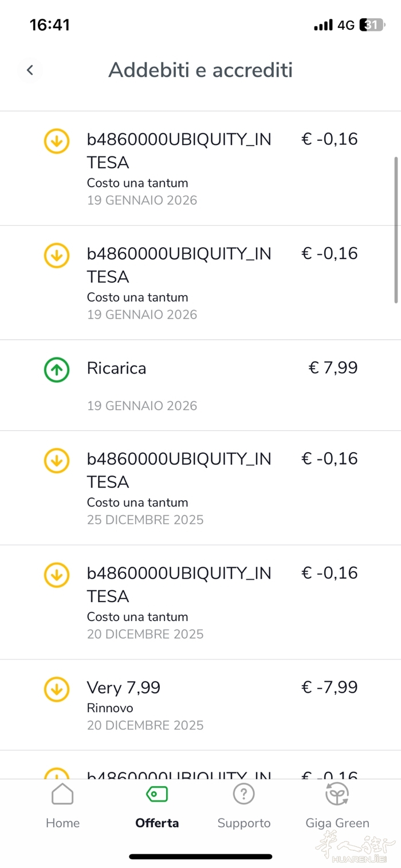Tap the yellow arrow icon beside Very 7,99
The image size is (401, 868).
tap(57, 689)
